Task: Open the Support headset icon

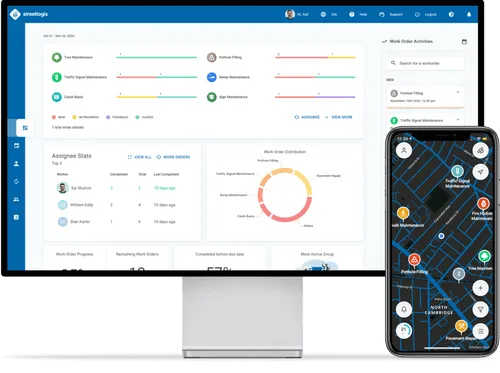Action: (x=382, y=14)
